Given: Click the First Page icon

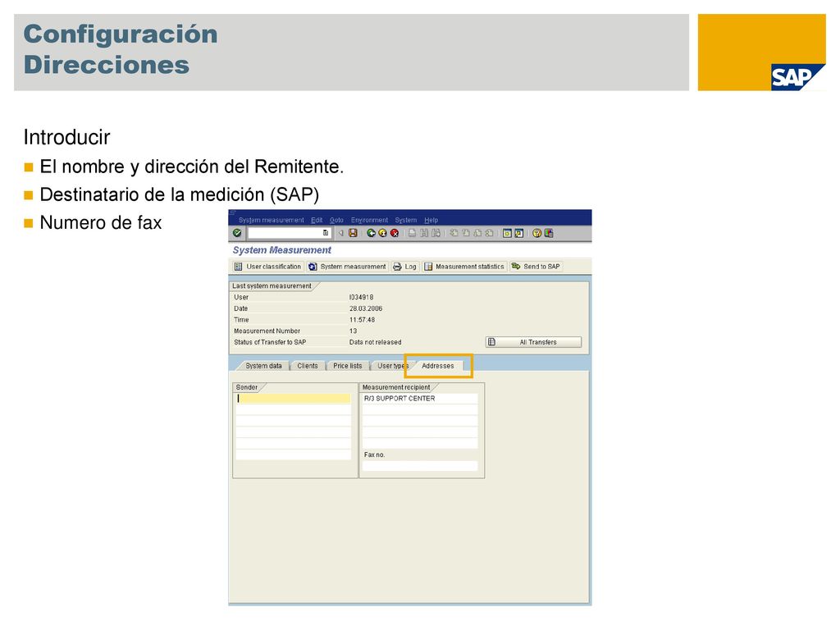Looking at the screenshot, I should [x=454, y=233].
